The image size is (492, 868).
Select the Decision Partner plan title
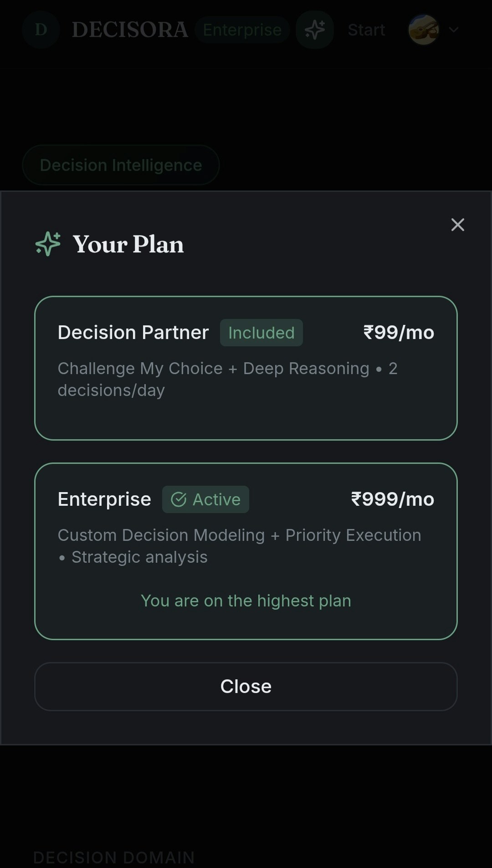click(133, 333)
